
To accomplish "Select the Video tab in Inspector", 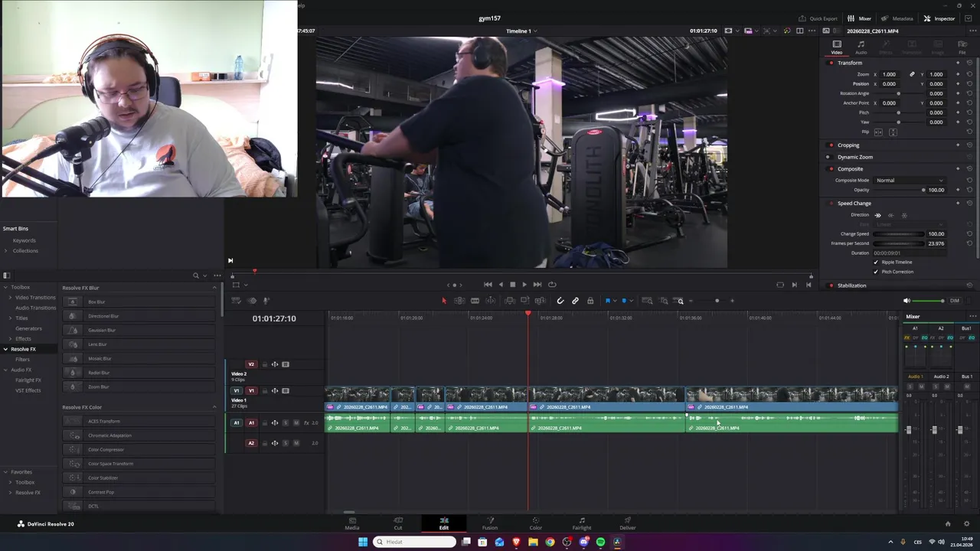I will point(837,47).
